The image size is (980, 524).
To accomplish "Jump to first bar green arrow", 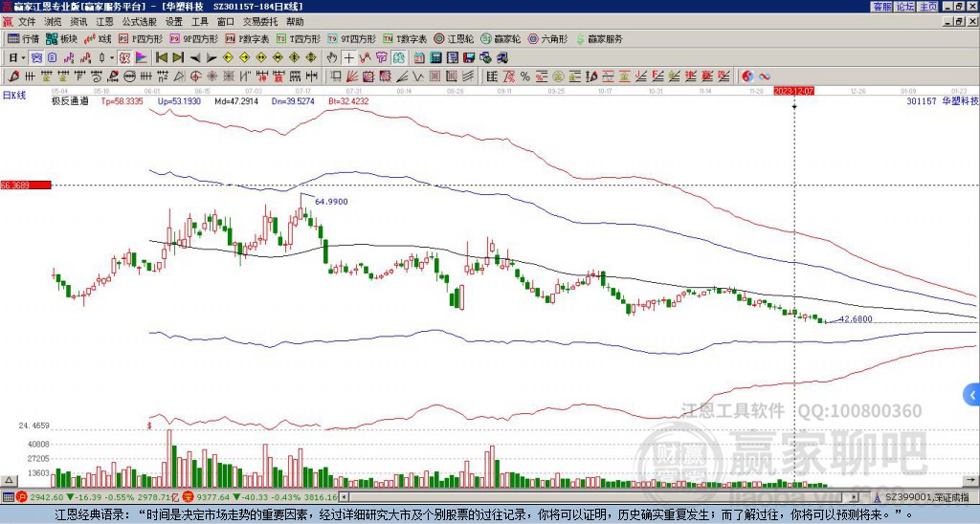I will click(161, 57).
